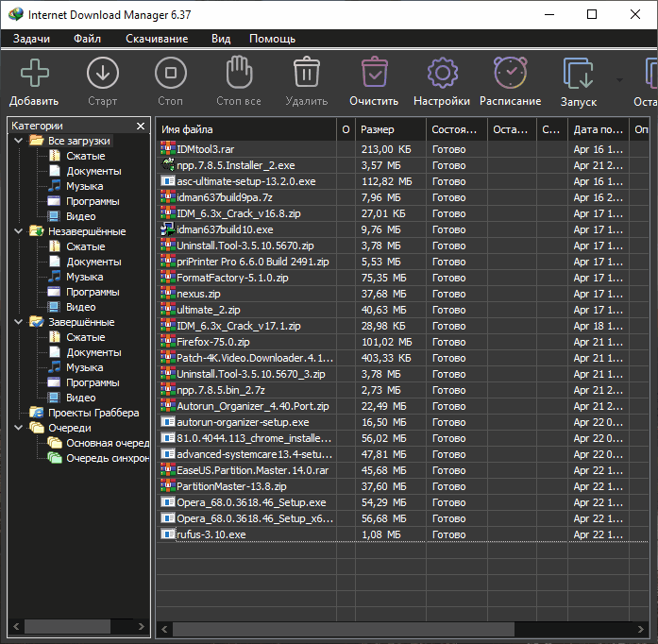Select Программы under Завершённые
The image size is (658, 644).
[93, 382]
